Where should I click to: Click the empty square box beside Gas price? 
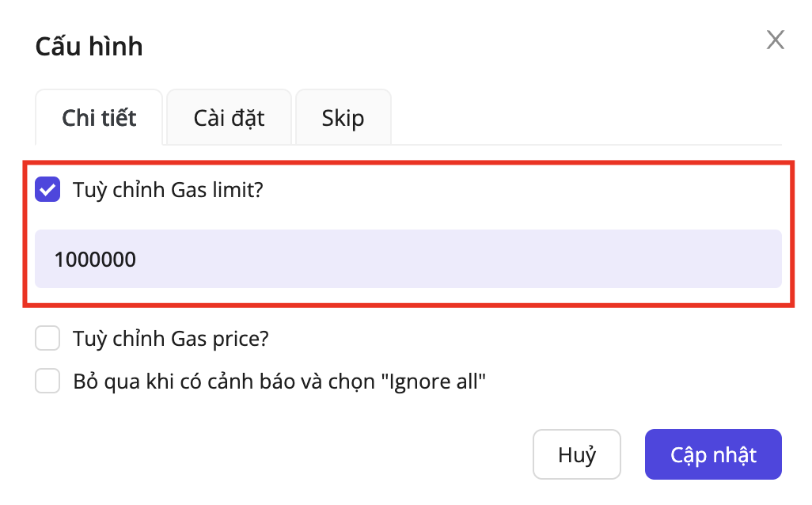[x=47, y=339]
